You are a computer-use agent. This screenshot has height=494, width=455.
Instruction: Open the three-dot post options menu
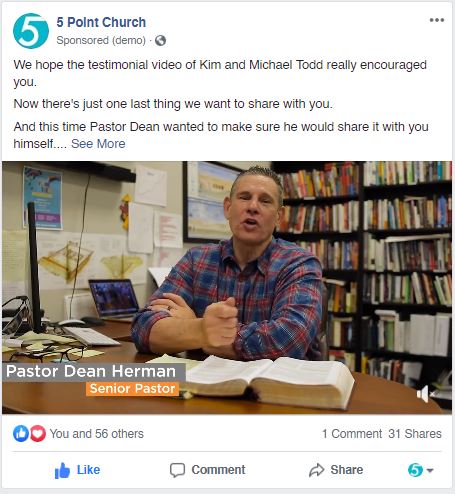(437, 20)
